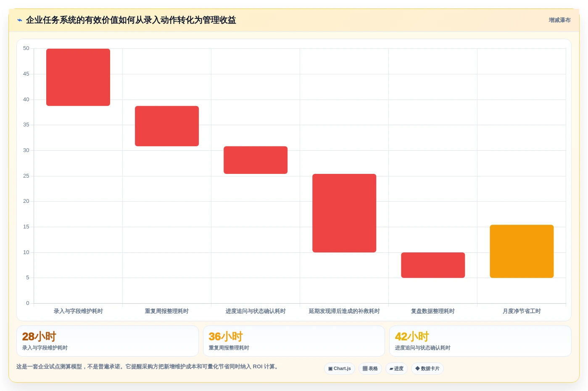The height and width of the screenshot is (391, 588).
Task: Click the lightning icon beside the title
Action: click(x=19, y=20)
